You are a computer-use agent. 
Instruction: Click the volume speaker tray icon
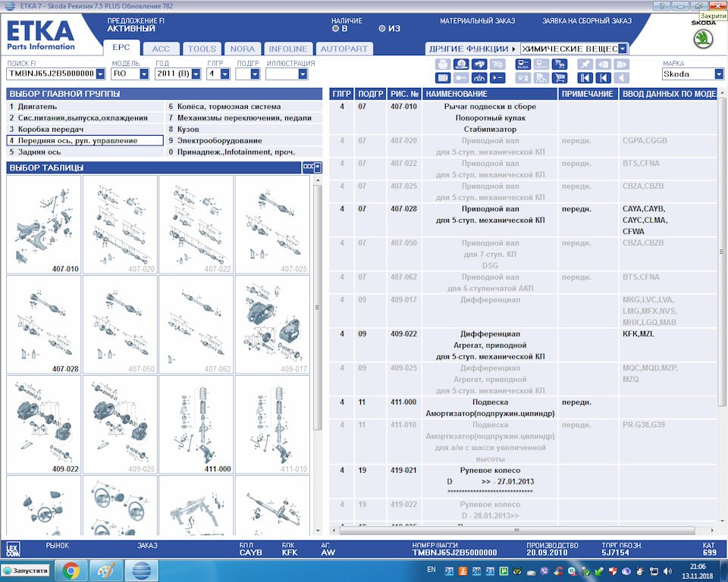pos(667,571)
